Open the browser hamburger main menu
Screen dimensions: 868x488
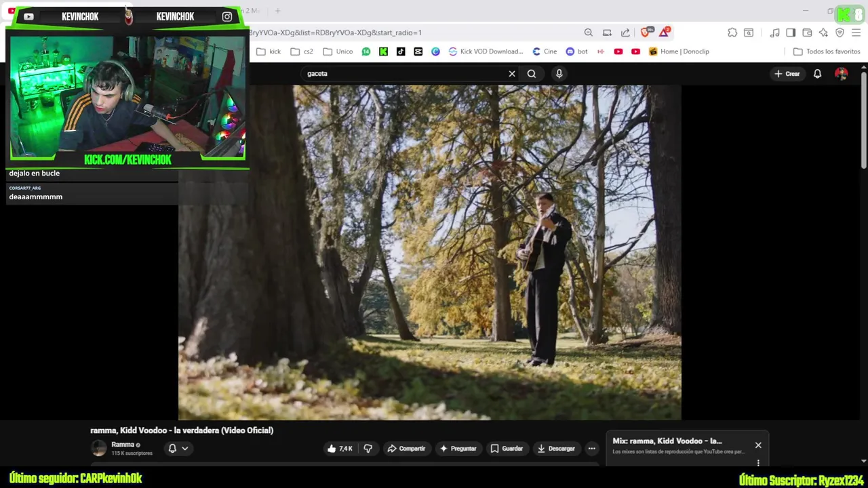(x=856, y=33)
